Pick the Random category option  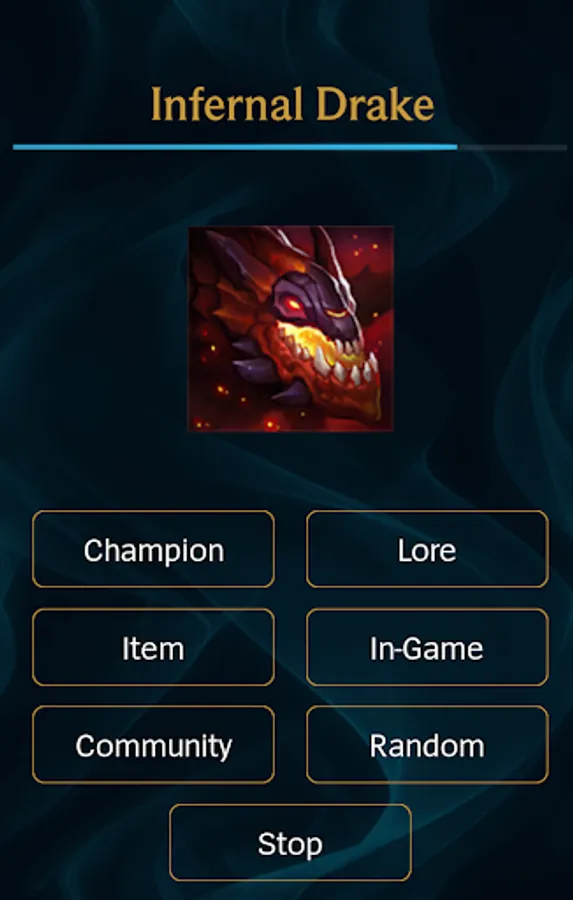pos(427,745)
